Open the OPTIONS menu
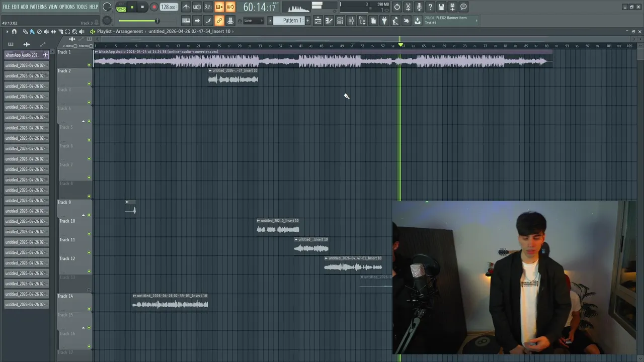The height and width of the screenshot is (362, 644). click(x=67, y=7)
